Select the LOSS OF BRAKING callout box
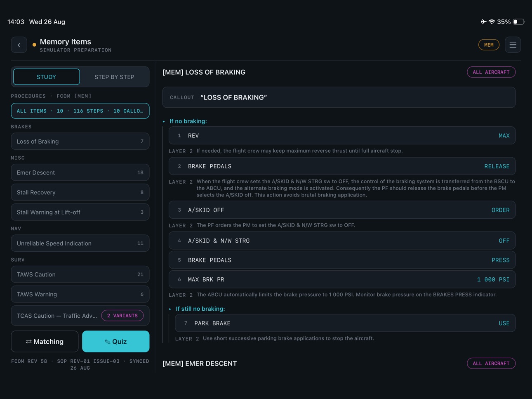Screen dimensions: 532x399 pyautogui.click(x=339, y=97)
